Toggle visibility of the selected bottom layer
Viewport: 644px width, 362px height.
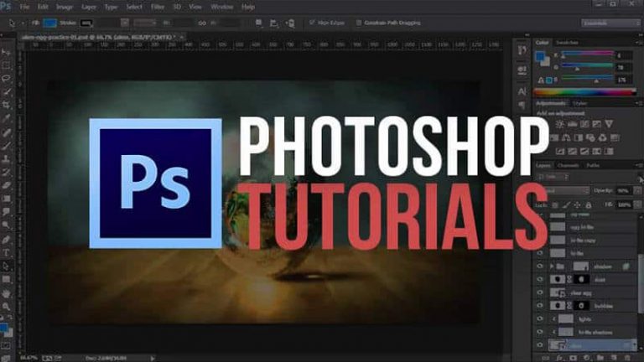tap(540, 345)
